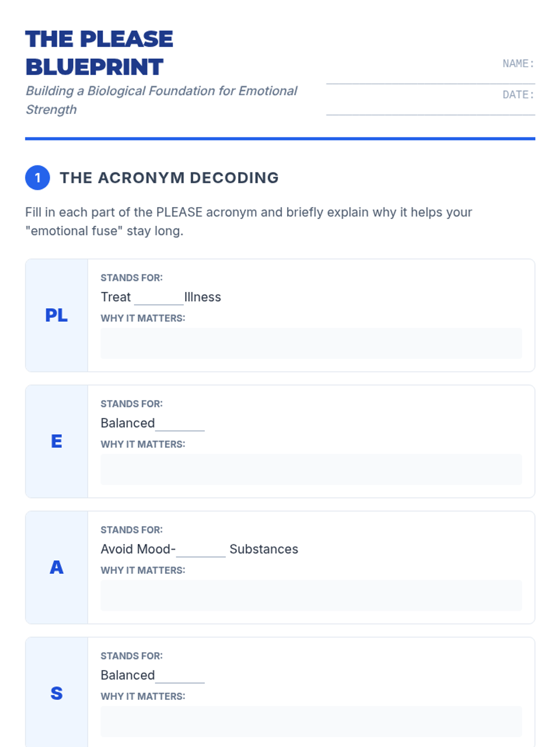This screenshot has height=747, width=560.
Task: Click The Acronym Decoding heading
Action: pyautogui.click(x=169, y=178)
